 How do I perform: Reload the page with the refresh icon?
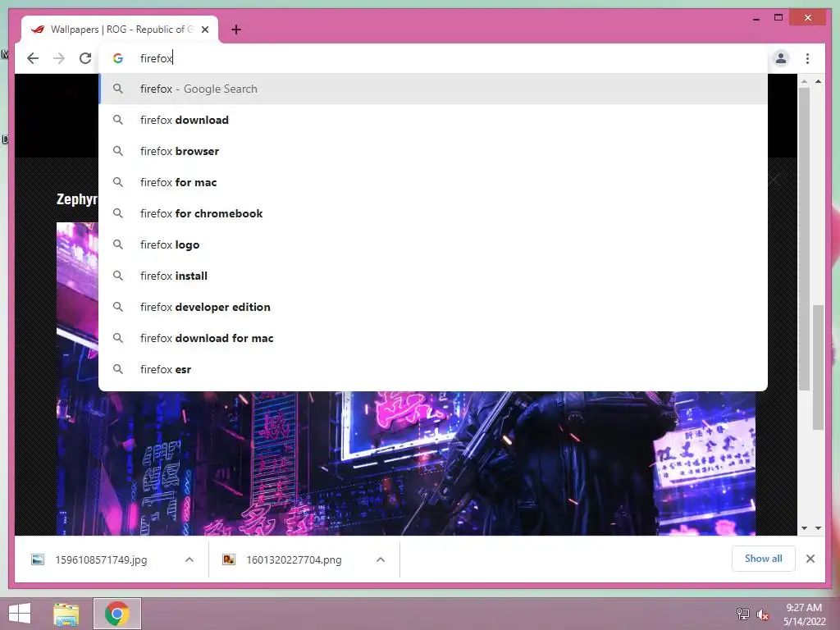pyautogui.click(x=85, y=58)
